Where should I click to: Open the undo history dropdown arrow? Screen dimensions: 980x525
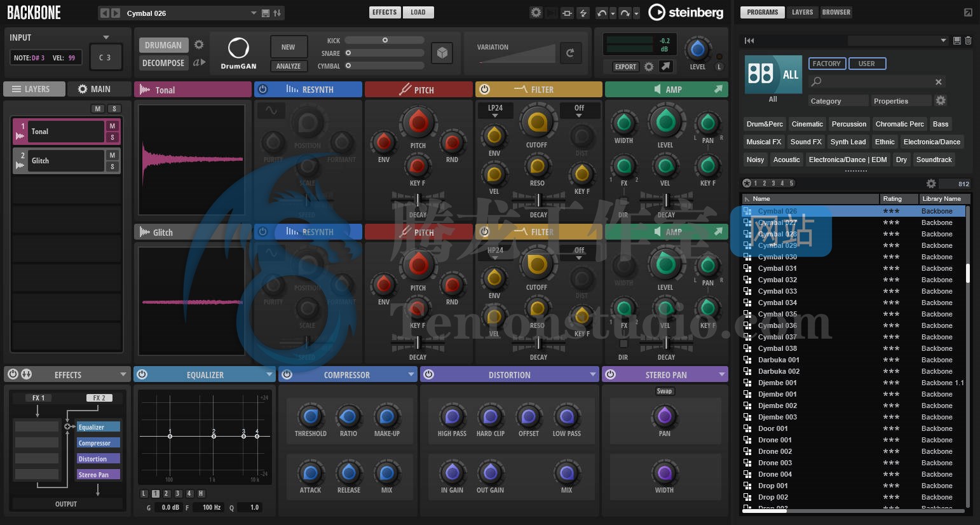613,13
